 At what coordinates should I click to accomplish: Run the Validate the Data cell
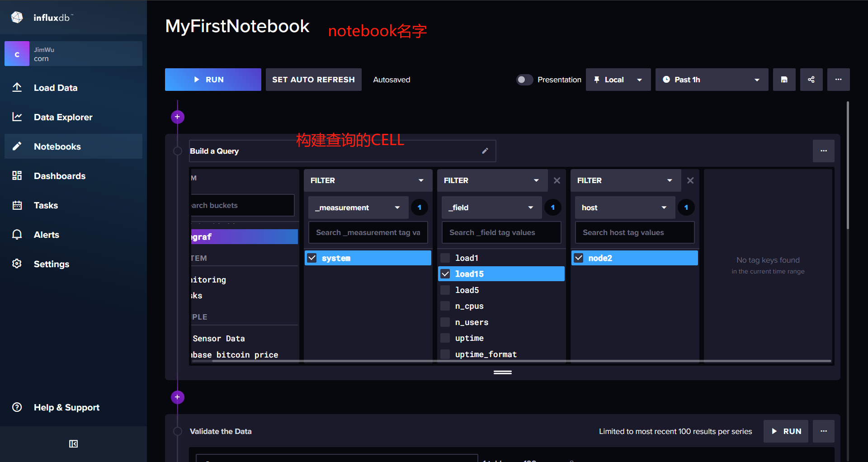[786, 431]
